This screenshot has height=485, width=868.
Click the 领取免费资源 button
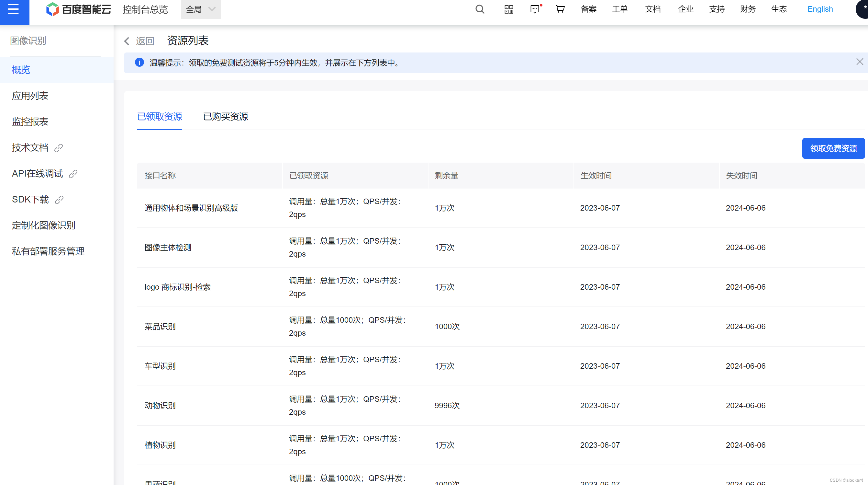coord(833,148)
